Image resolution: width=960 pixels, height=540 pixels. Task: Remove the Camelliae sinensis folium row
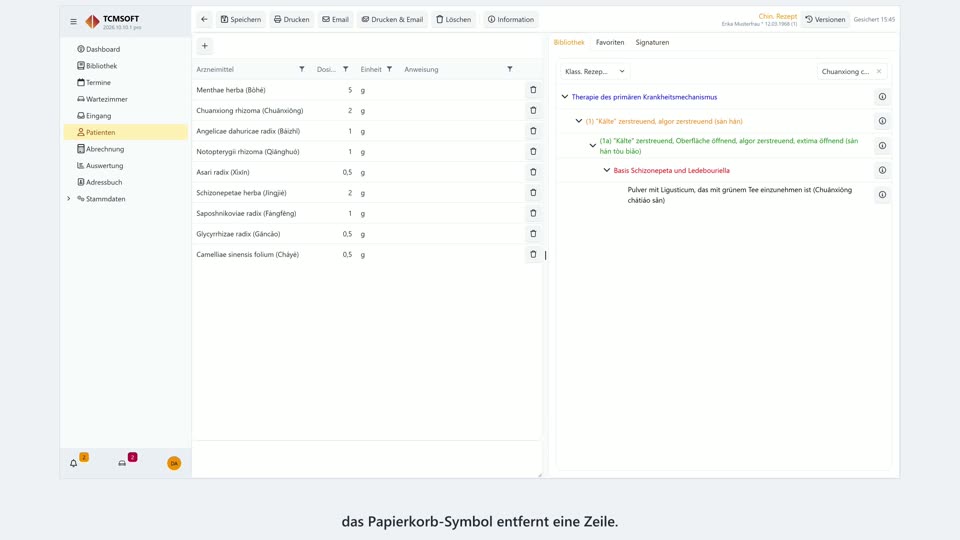pyautogui.click(x=533, y=254)
